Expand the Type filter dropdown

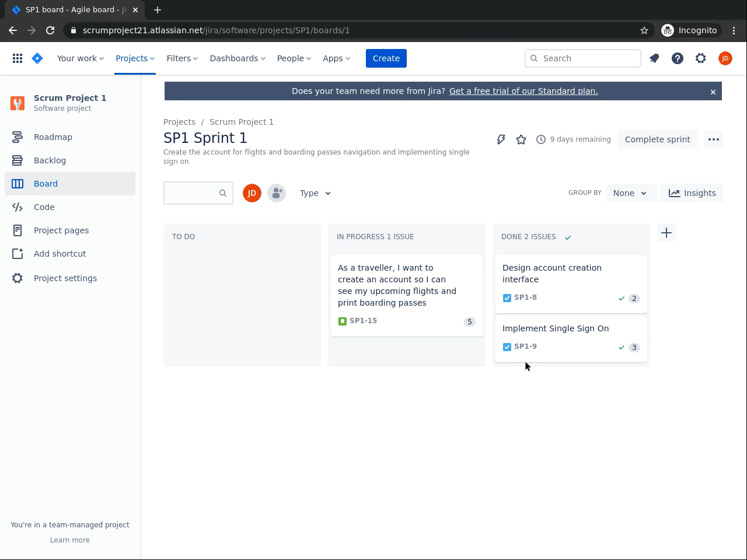coord(315,193)
